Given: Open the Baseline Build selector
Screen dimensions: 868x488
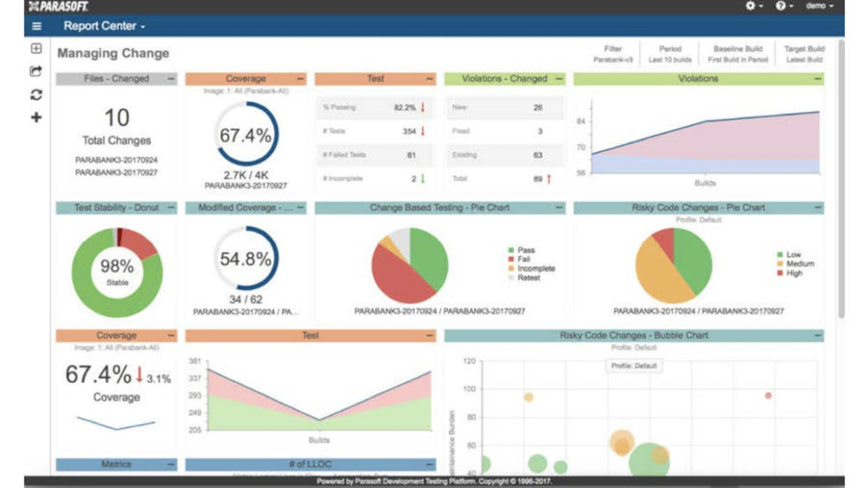Looking at the screenshot, I should (738, 54).
